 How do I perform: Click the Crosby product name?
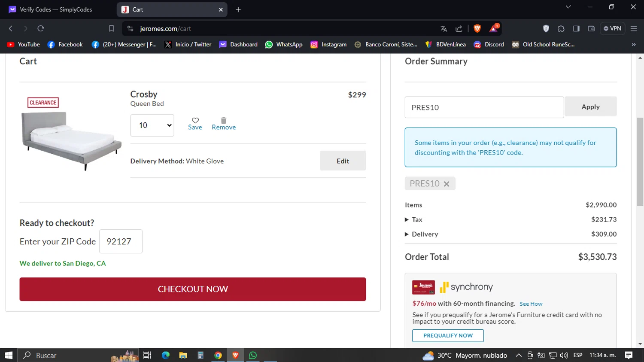click(144, 94)
